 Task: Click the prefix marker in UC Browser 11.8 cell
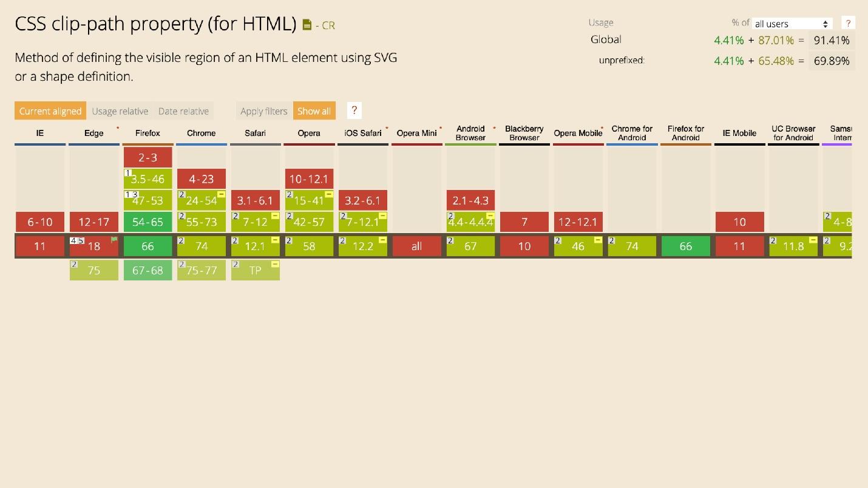pyautogui.click(x=813, y=240)
